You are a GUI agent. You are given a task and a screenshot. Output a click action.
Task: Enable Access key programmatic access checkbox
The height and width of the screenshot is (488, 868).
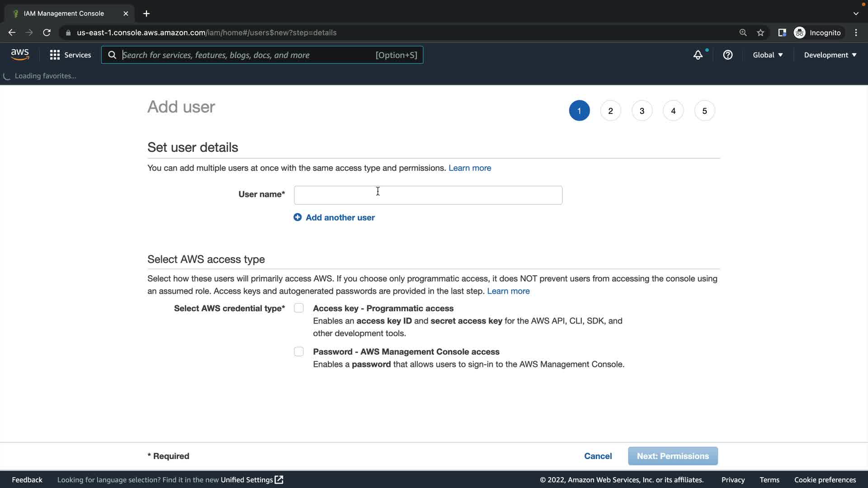pyautogui.click(x=298, y=308)
